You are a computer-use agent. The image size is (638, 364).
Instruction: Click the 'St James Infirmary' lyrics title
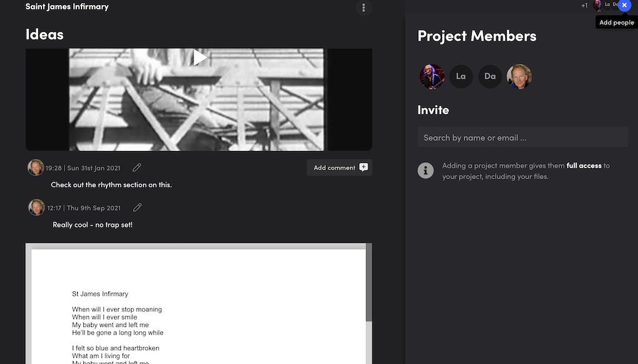100,294
